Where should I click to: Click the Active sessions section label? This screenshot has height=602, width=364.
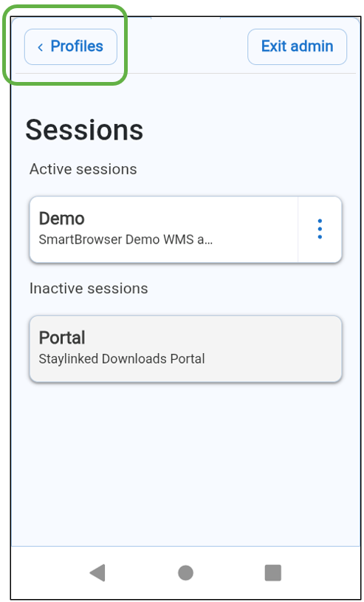tap(83, 169)
